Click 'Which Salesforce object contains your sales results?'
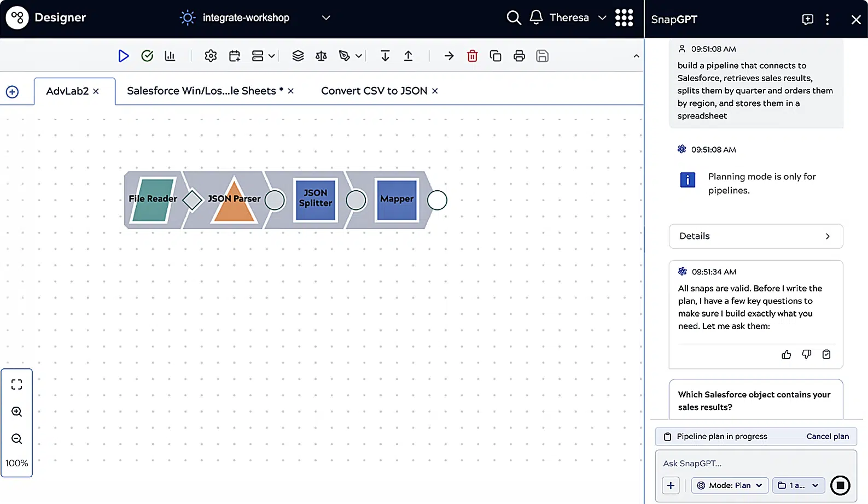868x504 pixels. click(754, 401)
